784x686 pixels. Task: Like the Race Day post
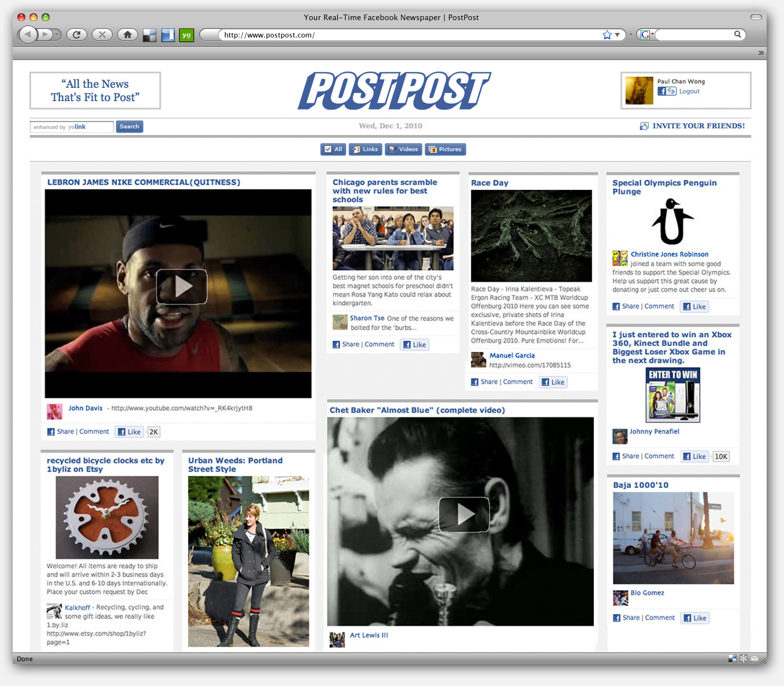click(x=553, y=382)
